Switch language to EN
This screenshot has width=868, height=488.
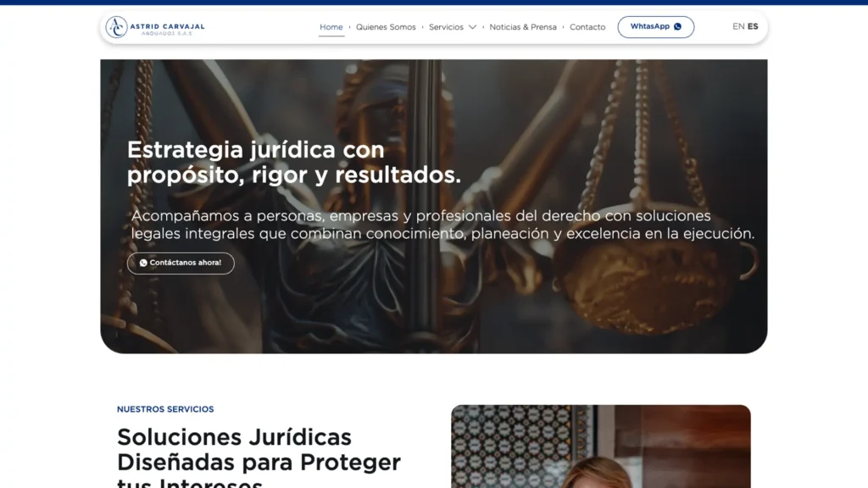tap(738, 26)
